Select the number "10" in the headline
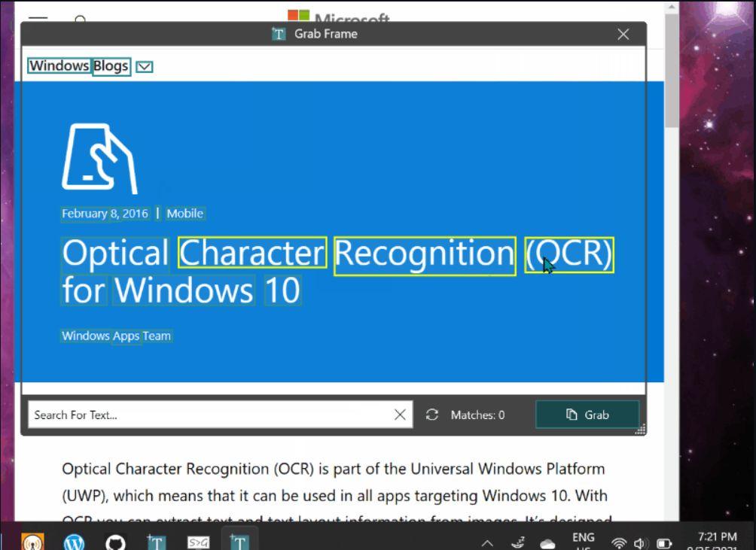756x550 pixels. (282, 290)
